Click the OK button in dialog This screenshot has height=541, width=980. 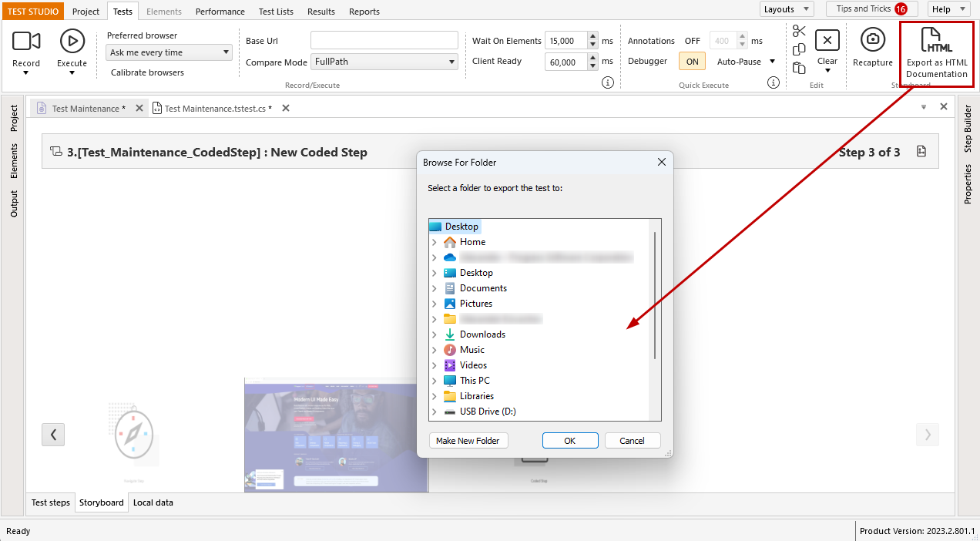[x=570, y=441]
